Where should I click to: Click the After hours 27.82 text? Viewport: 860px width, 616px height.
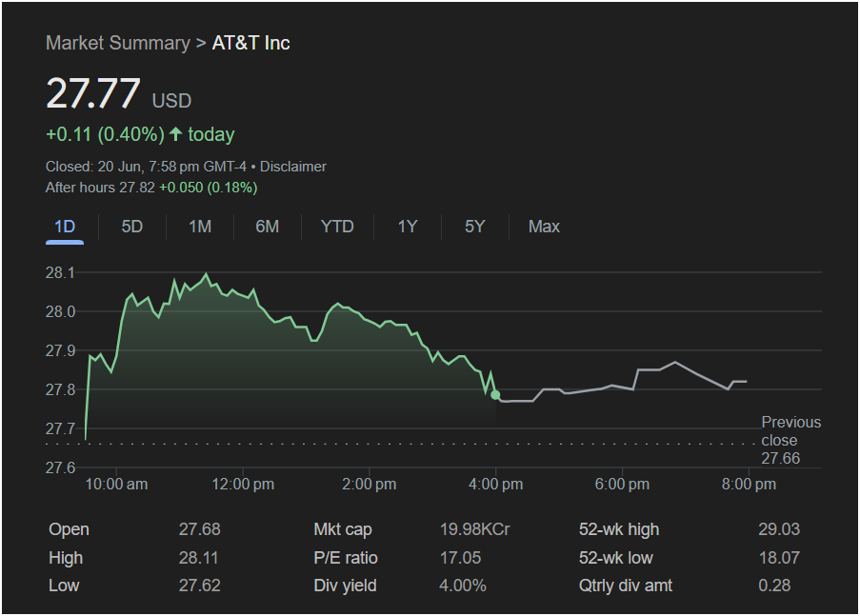pos(100,188)
